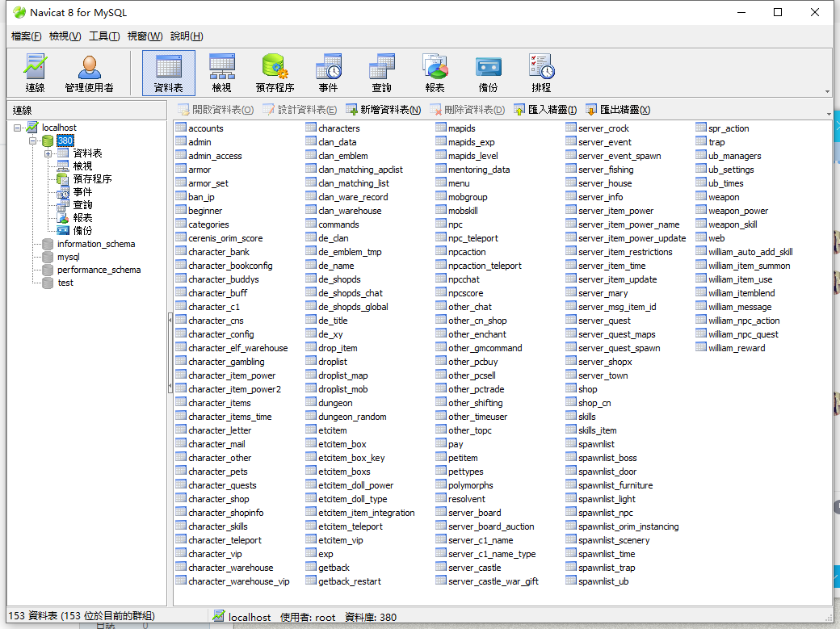Click the panel splitter collapse handle

170,354
